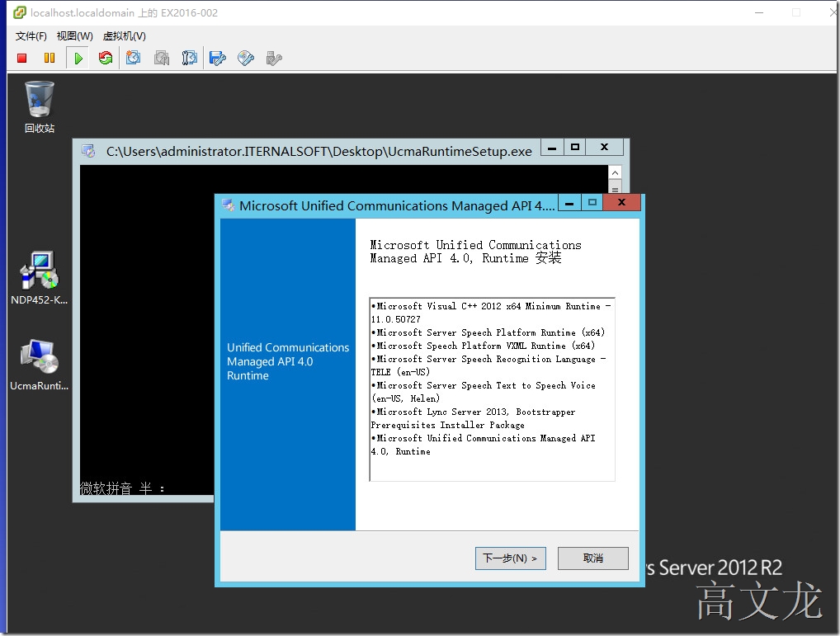840x636 pixels.
Task: Click the blue panel Unified Communications label
Action: click(x=288, y=361)
